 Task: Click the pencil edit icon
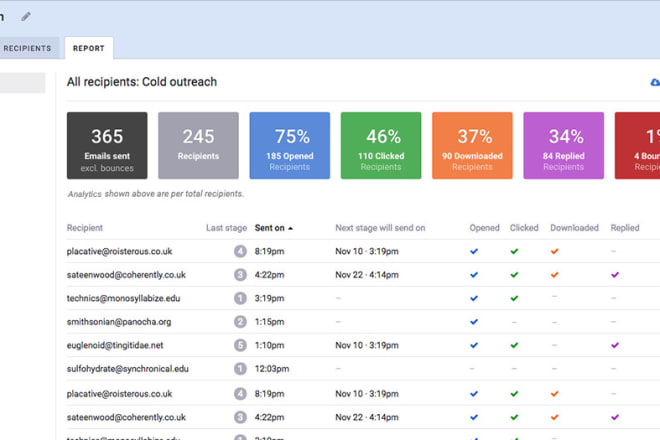(x=26, y=17)
